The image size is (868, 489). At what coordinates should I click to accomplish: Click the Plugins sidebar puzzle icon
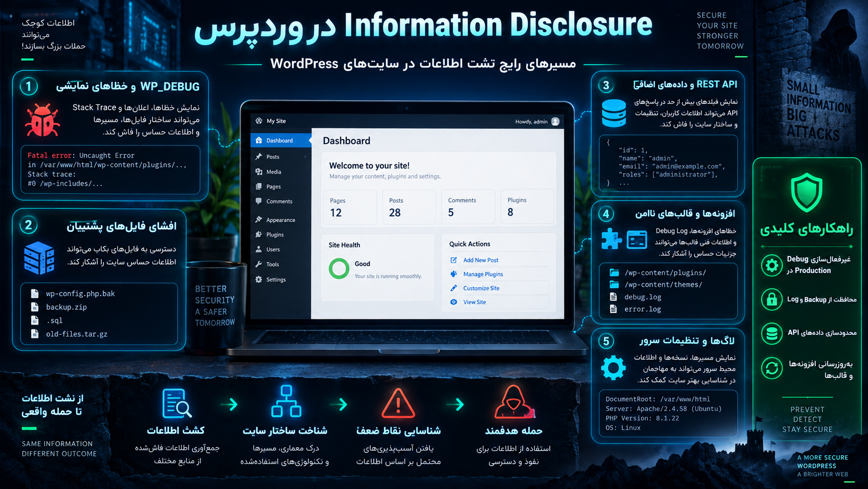point(259,234)
